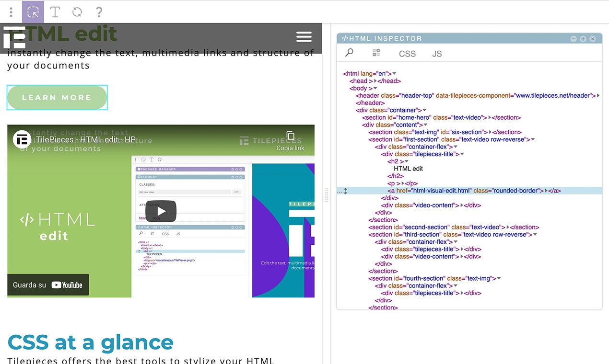The image size is (609, 364).
Task: Collapse the first-section section node
Action: point(533,140)
